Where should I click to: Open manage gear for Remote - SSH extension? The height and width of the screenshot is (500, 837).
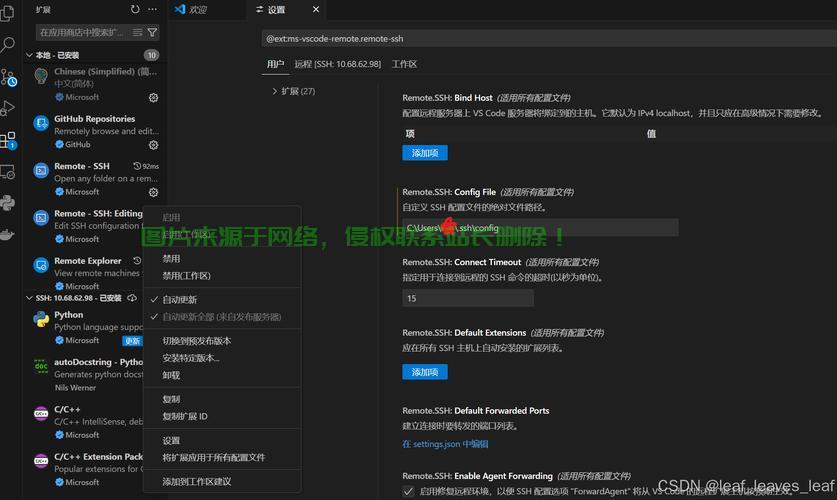[x=153, y=192]
